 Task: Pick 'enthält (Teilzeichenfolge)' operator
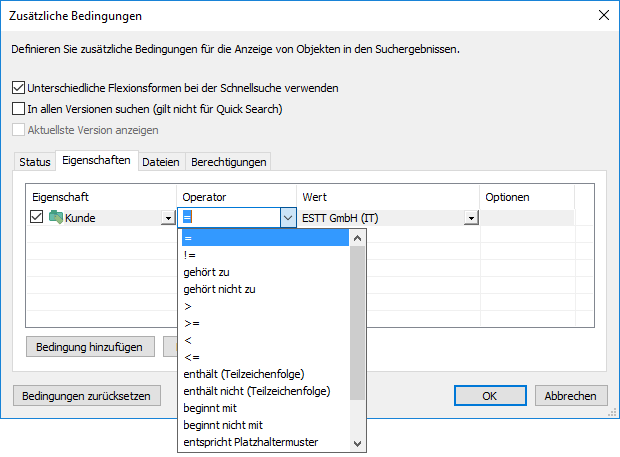tap(244, 374)
